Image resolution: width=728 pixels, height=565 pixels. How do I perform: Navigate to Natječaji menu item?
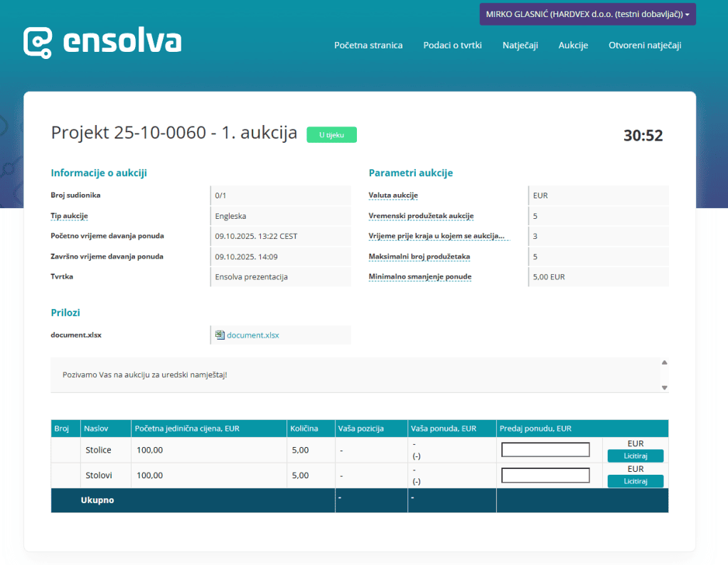pyautogui.click(x=520, y=45)
